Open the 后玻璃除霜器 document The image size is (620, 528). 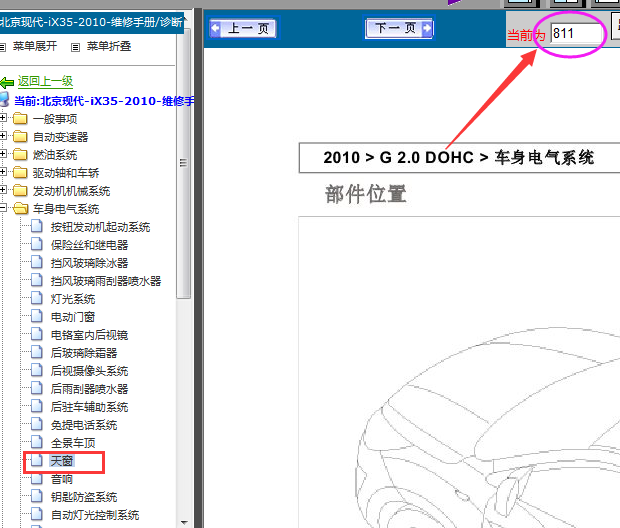(x=84, y=353)
